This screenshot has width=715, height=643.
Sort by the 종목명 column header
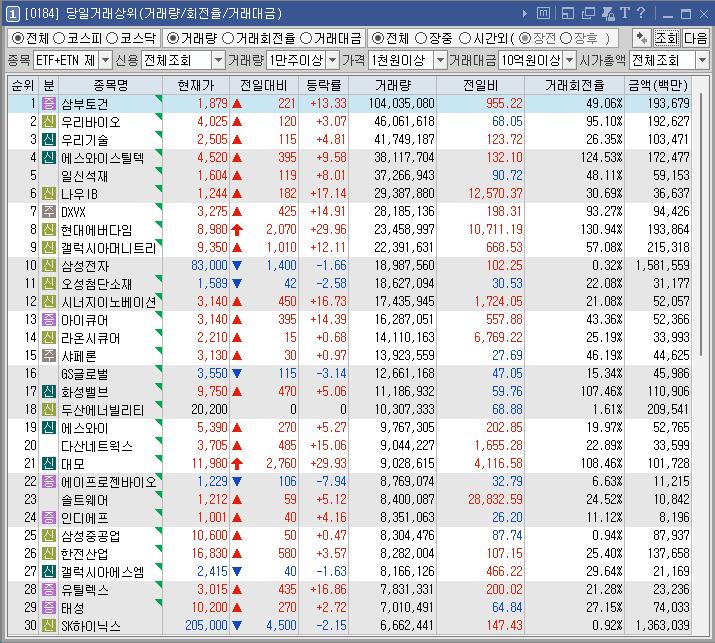pos(110,85)
